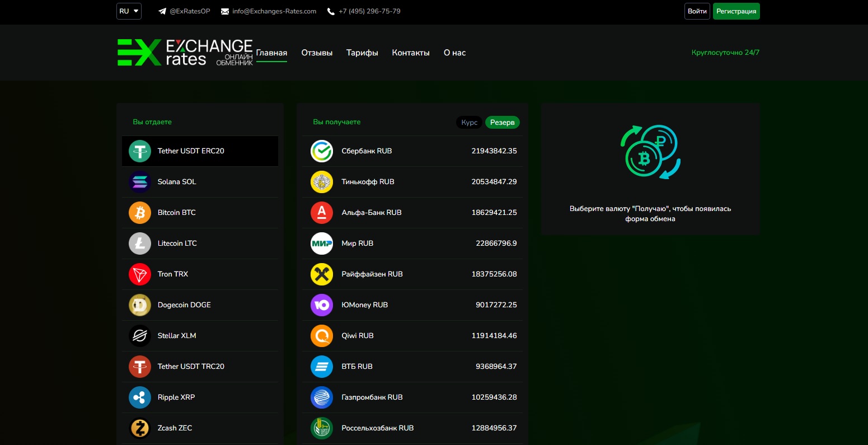The width and height of the screenshot is (868, 445).
Task: Choose Сбербанк RUB label to receive
Action: [367, 151]
